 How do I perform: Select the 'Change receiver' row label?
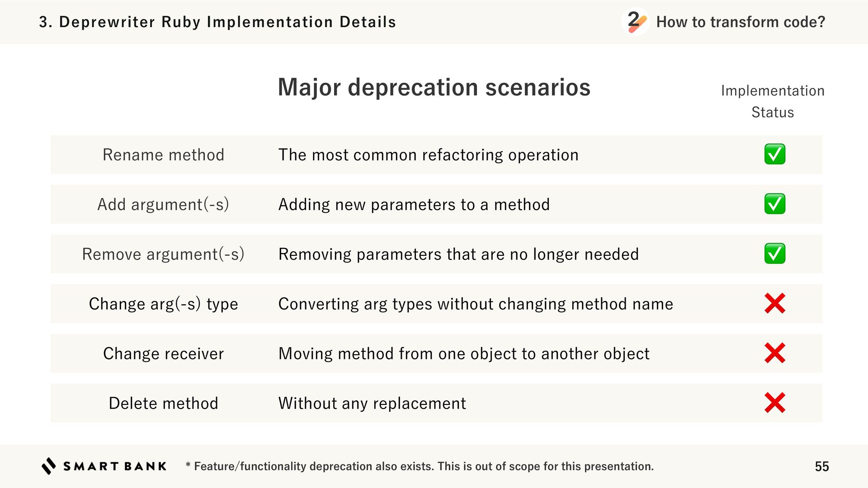[x=163, y=354]
